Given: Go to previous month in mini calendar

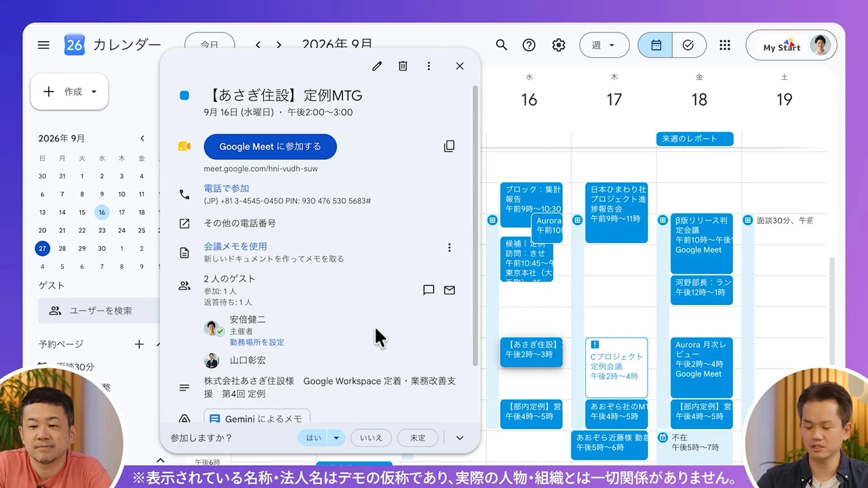Looking at the screenshot, I should [x=142, y=138].
